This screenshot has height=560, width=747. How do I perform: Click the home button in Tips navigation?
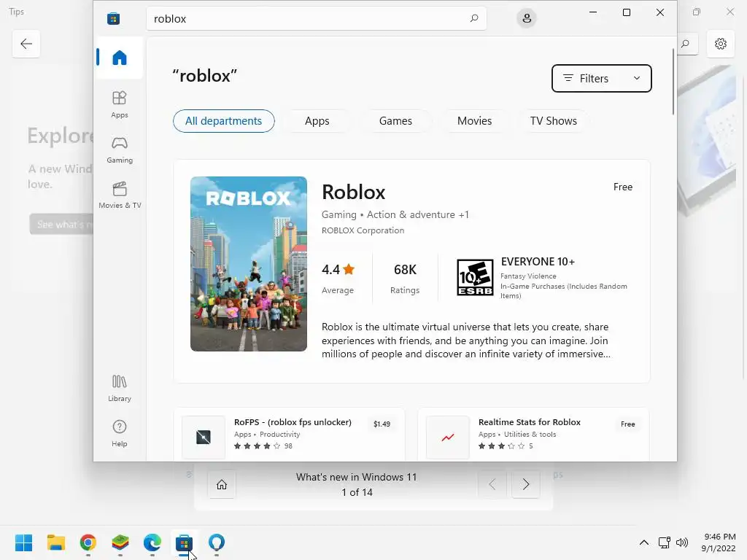click(222, 485)
